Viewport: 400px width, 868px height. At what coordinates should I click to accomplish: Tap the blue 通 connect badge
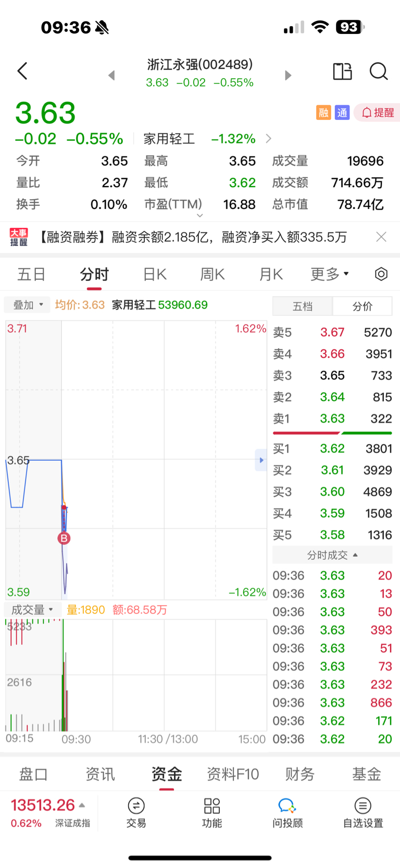[342, 113]
